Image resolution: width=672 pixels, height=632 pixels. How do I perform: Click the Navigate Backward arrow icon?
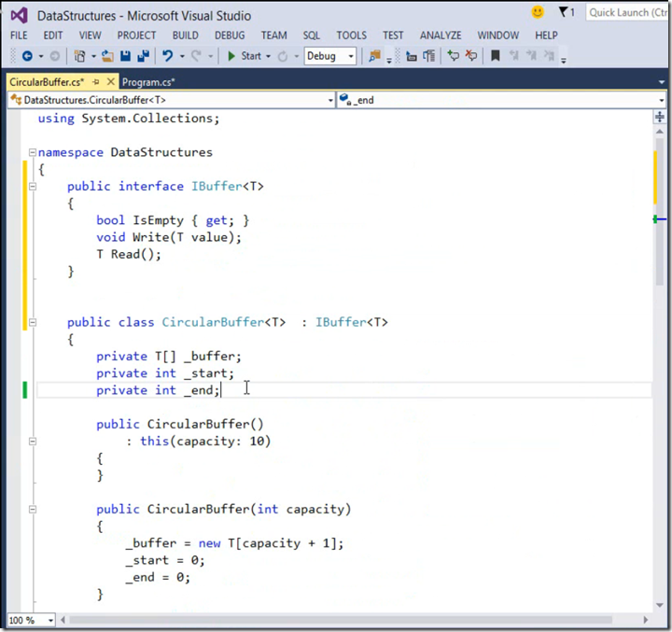coord(27,56)
